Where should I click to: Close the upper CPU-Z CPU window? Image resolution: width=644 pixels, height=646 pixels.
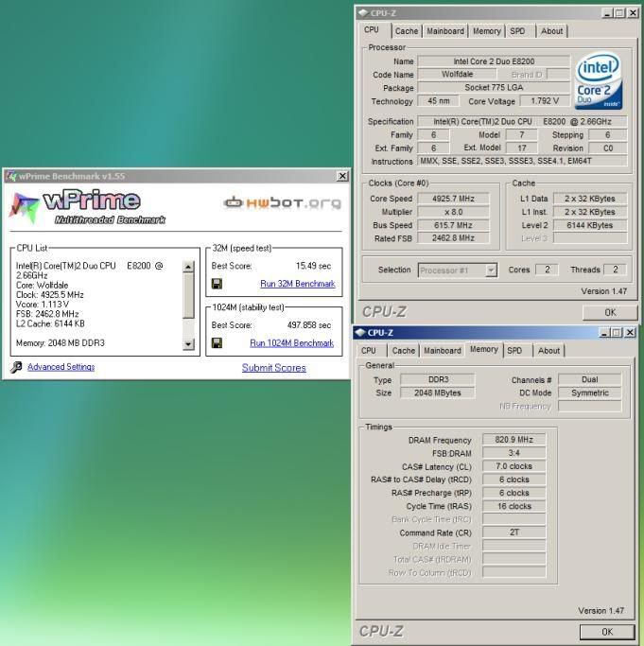click(633, 13)
